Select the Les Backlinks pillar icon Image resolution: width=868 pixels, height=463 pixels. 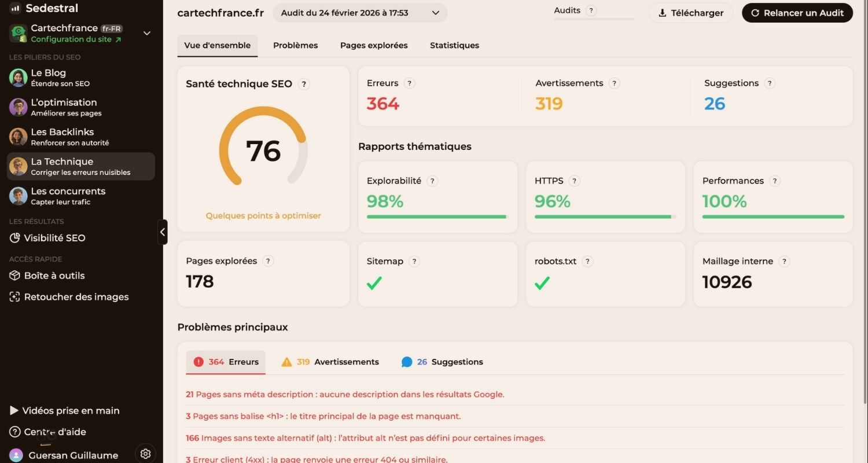pyautogui.click(x=17, y=137)
